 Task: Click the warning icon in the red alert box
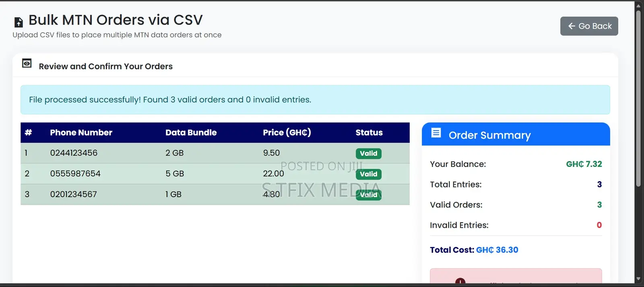point(460,281)
